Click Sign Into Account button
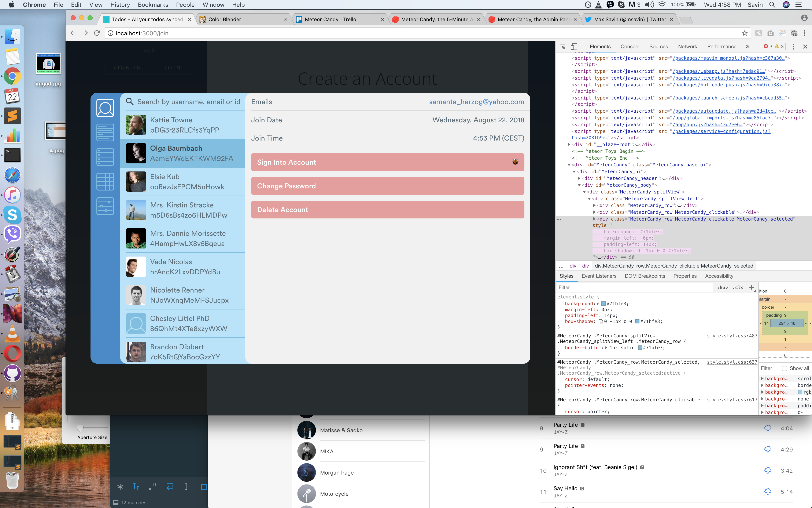 pos(388,162)
